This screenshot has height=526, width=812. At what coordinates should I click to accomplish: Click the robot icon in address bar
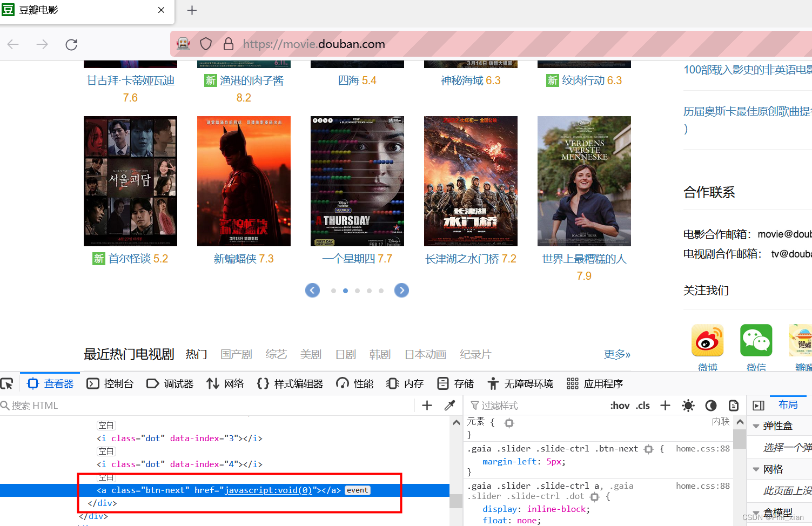pos(183,44)
